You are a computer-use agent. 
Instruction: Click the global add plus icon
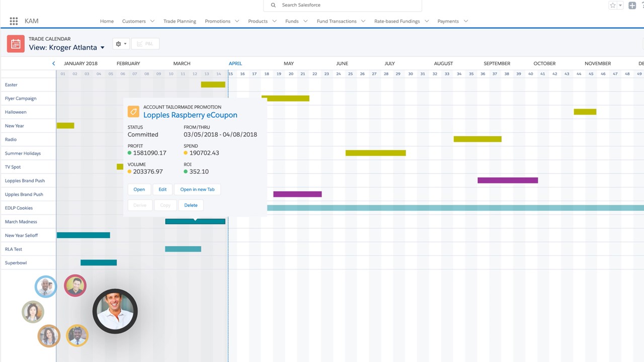point(632,6)
